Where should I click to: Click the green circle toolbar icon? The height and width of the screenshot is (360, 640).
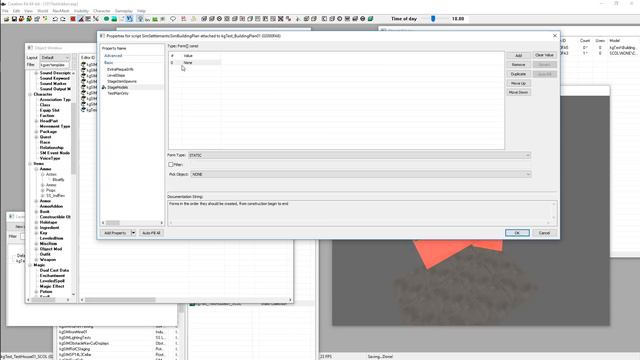click(107, 19)
